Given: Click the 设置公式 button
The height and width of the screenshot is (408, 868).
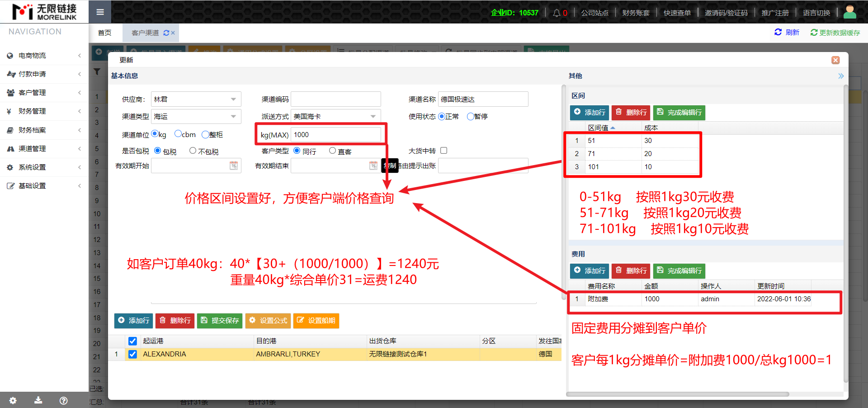Looking at the screenshot, I should (268, 321).
